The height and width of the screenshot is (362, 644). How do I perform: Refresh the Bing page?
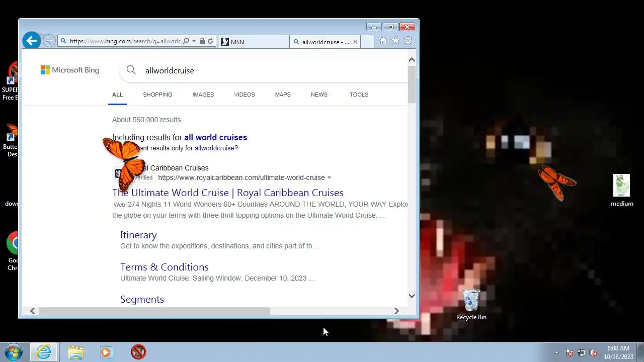click(x=210, y=41)
